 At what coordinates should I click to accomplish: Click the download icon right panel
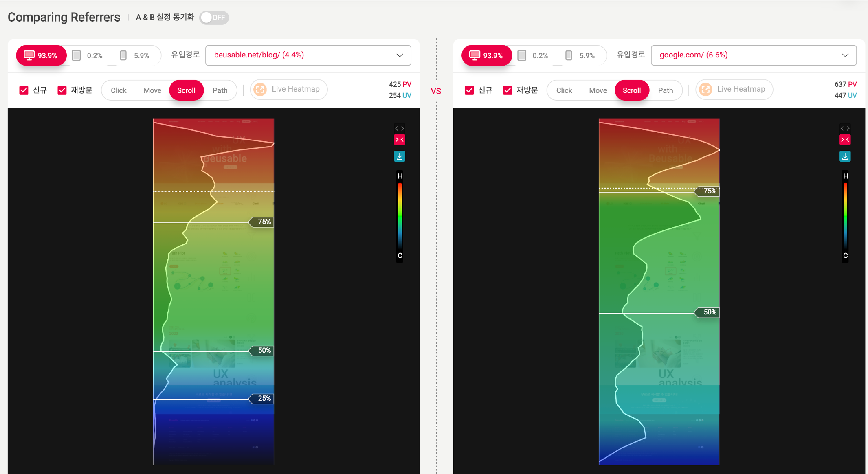(x=846, y=156)
